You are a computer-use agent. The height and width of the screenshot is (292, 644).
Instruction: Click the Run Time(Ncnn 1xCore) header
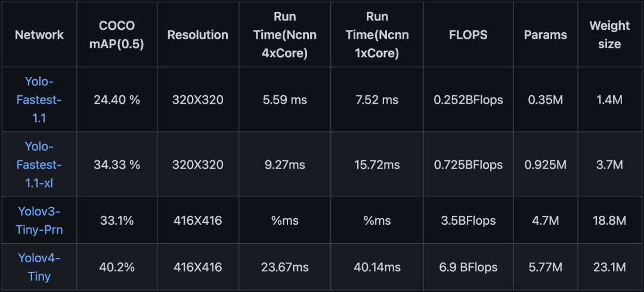(x=377, y=35)
